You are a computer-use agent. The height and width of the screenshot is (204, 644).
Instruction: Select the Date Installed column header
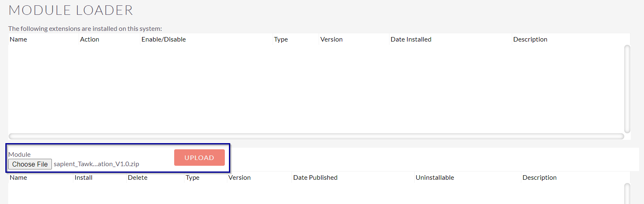(411, 39)
